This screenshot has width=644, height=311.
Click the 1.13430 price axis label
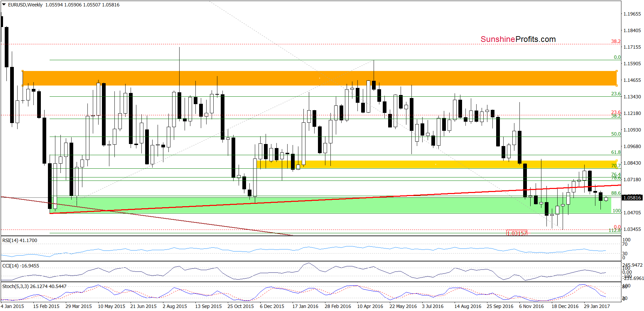coord(632,97)
